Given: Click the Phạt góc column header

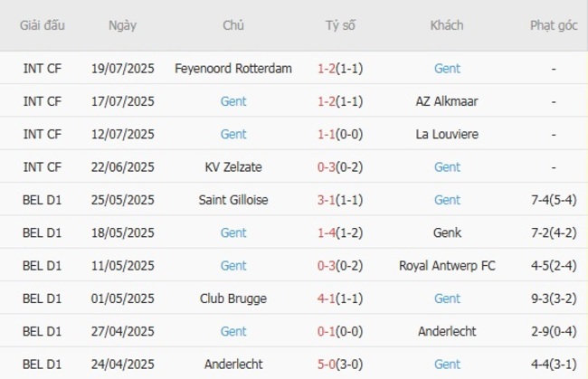Looking at the screenshot, I should (x=554, y=25).
